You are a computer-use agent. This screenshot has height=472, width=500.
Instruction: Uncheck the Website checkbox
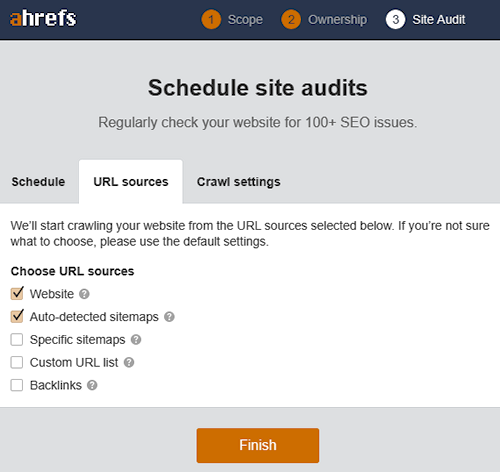pyautogui.click(x=17, y=294)
